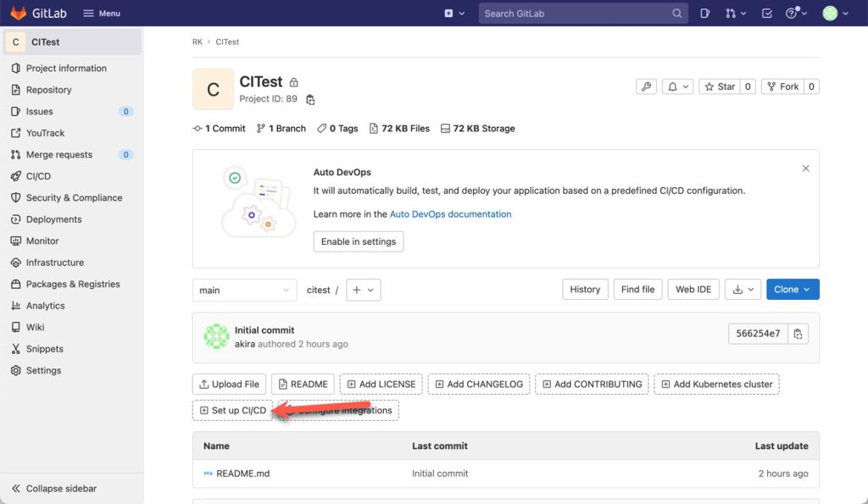
Task: Click the History button
Action: click(585, 290)
